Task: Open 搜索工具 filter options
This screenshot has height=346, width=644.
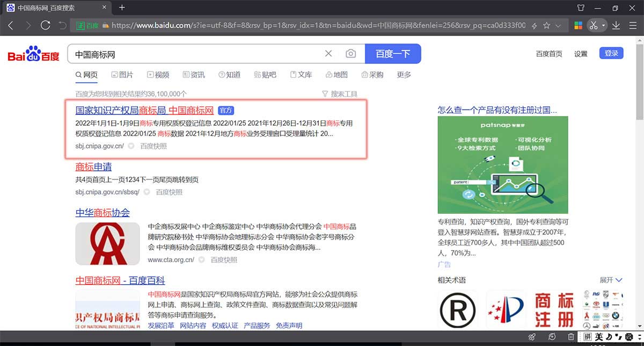Action: click(x=340, y=94)
